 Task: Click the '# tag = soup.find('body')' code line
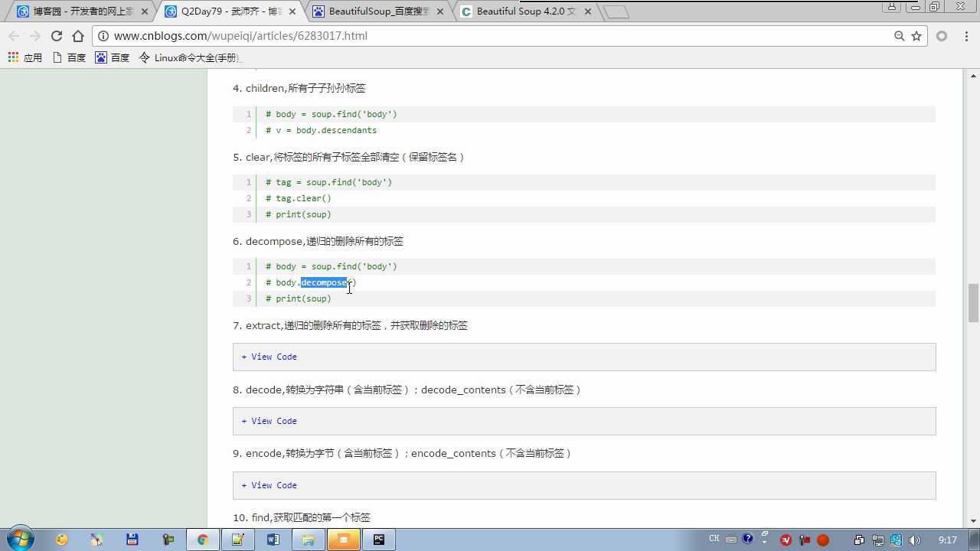click(328, 182)
